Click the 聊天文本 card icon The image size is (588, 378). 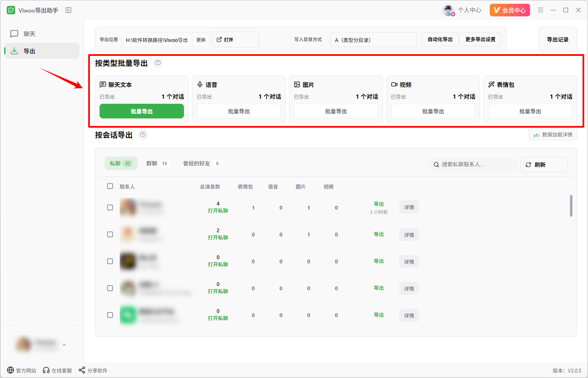point(103,84)
